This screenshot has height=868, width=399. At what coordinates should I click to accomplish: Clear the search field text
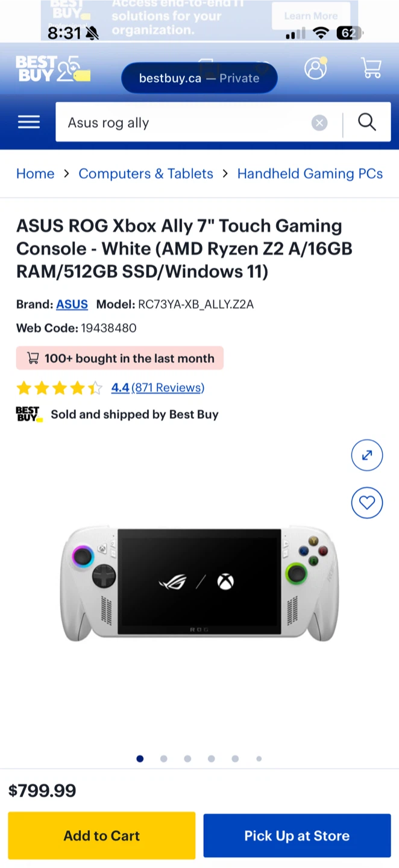pyautogui.click(x=319, y=123)
